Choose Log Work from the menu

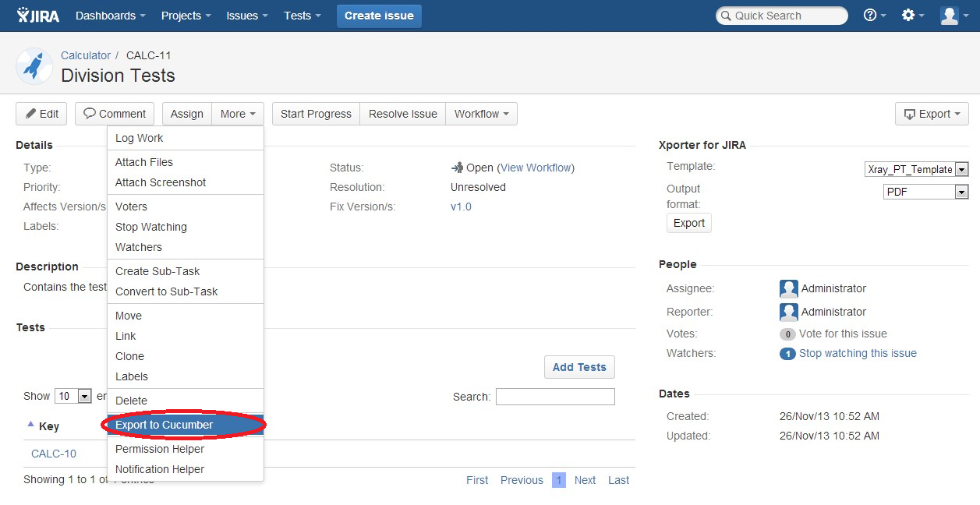[x=186, y=138]
